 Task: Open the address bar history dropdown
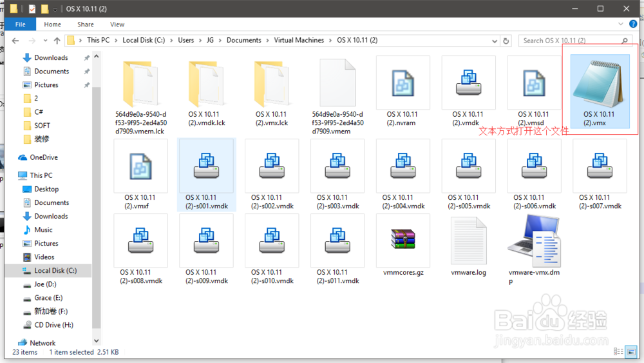pyautogui.click(x=494, y=41)
